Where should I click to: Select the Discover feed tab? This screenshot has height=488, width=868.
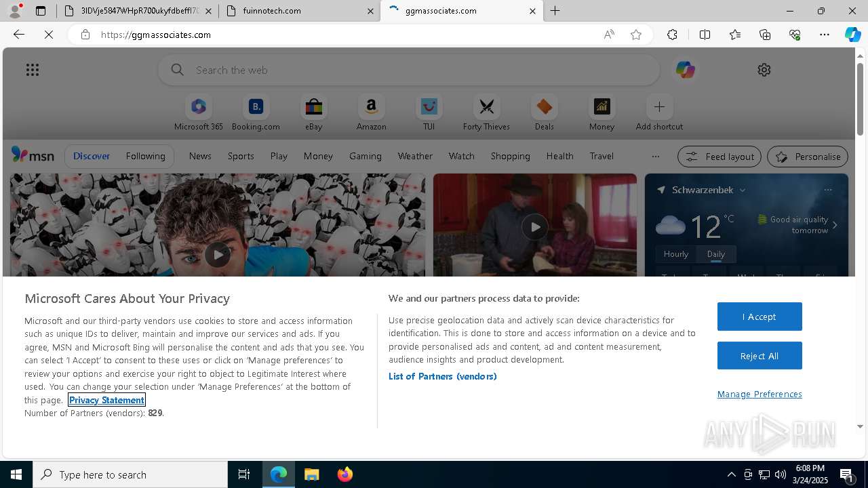pos(92,156)
